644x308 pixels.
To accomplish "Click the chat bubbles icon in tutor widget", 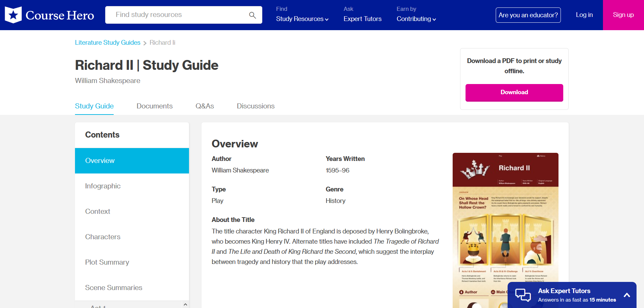I will point(523,295).
